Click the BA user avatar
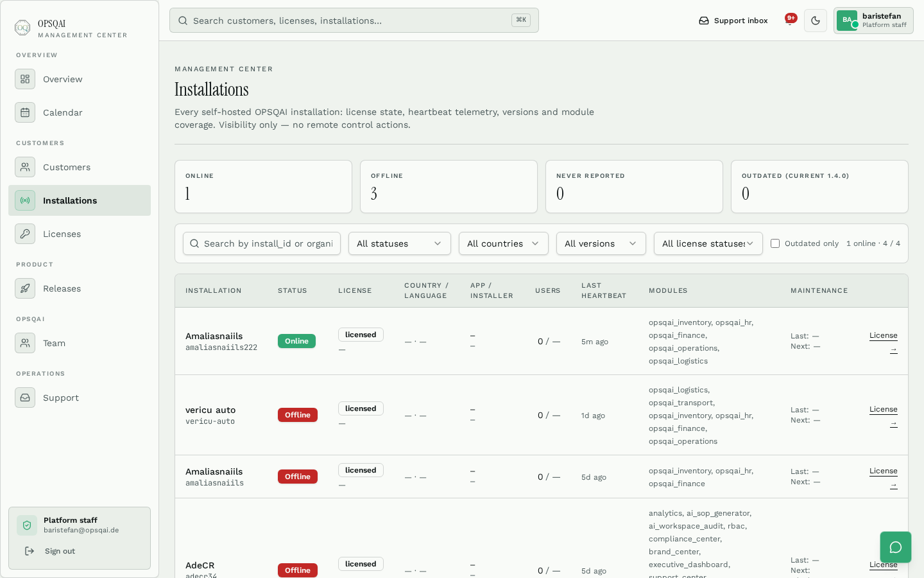The image size is (924, 578). 847,20
